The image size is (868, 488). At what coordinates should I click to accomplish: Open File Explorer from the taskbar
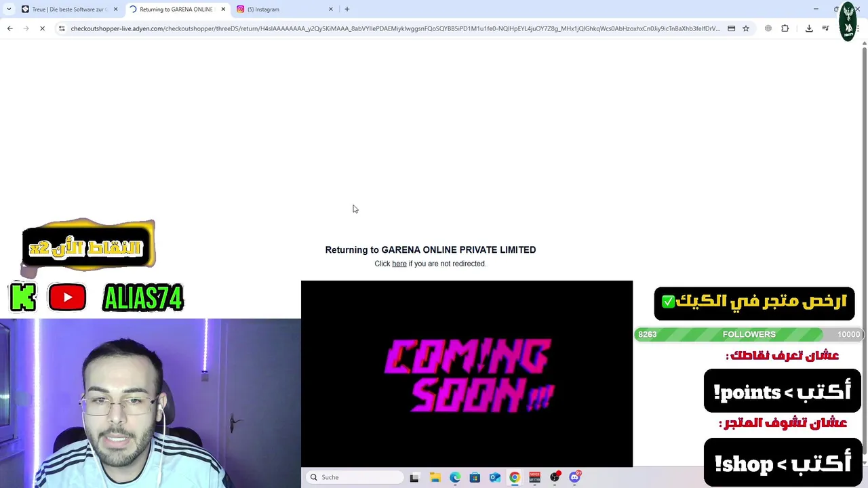tap(435, 477)
